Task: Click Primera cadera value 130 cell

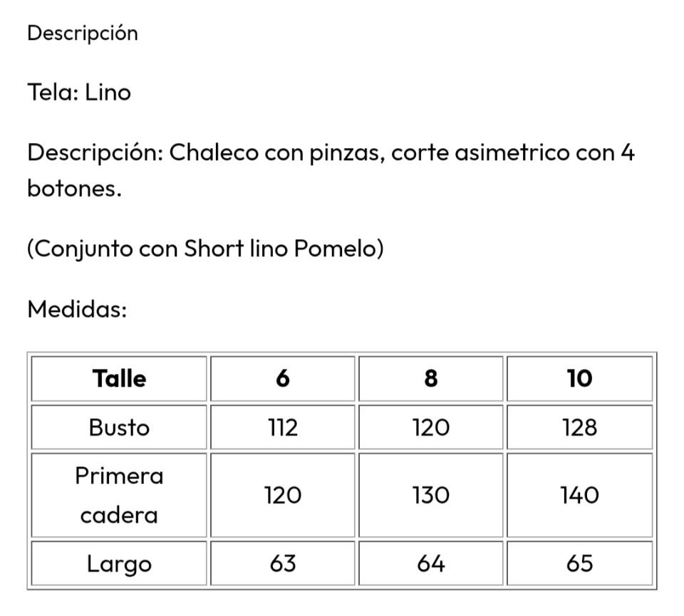Action: [x=431, y=495]
